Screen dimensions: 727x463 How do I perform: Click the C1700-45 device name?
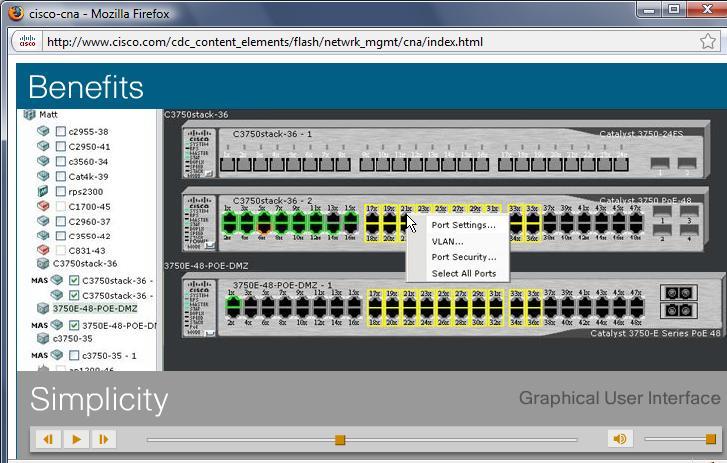pos(89,206)
